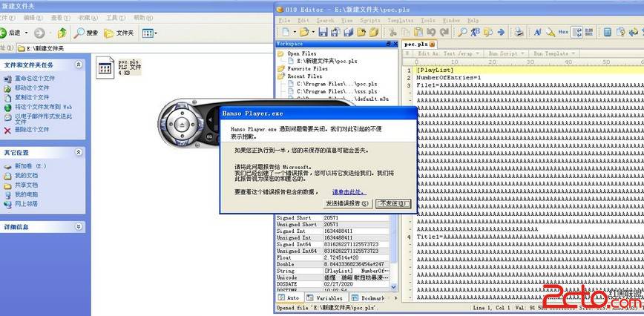Screen dimensions: 644x316
Task: Click the Undo icon in 010 Editor toolbar
Action: [431, 32]
